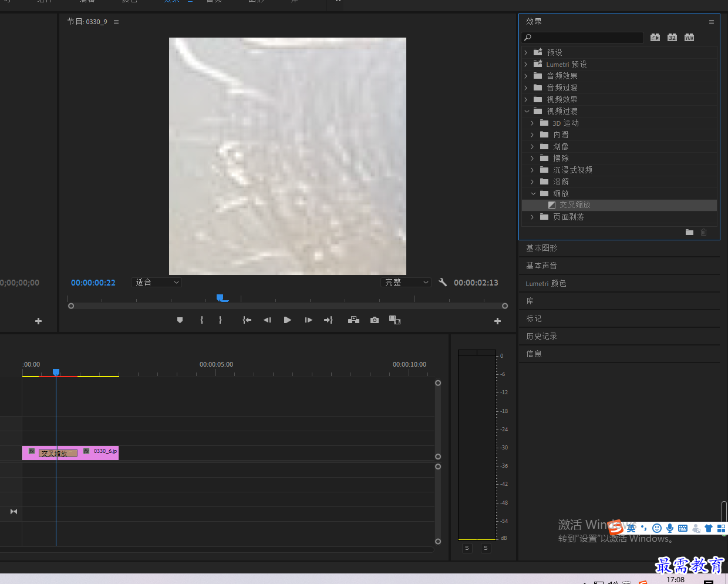Click delete trash icon in Effects
The image size is (728, 584).
pos(703,232)
